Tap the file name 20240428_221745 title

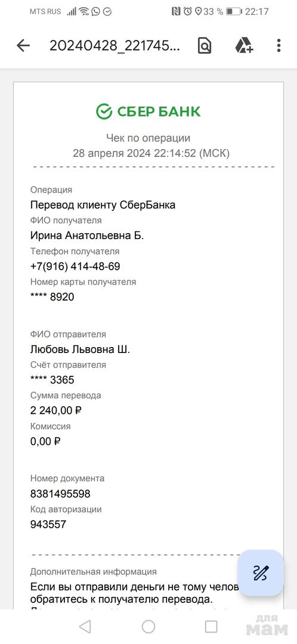tap(115, 46)
